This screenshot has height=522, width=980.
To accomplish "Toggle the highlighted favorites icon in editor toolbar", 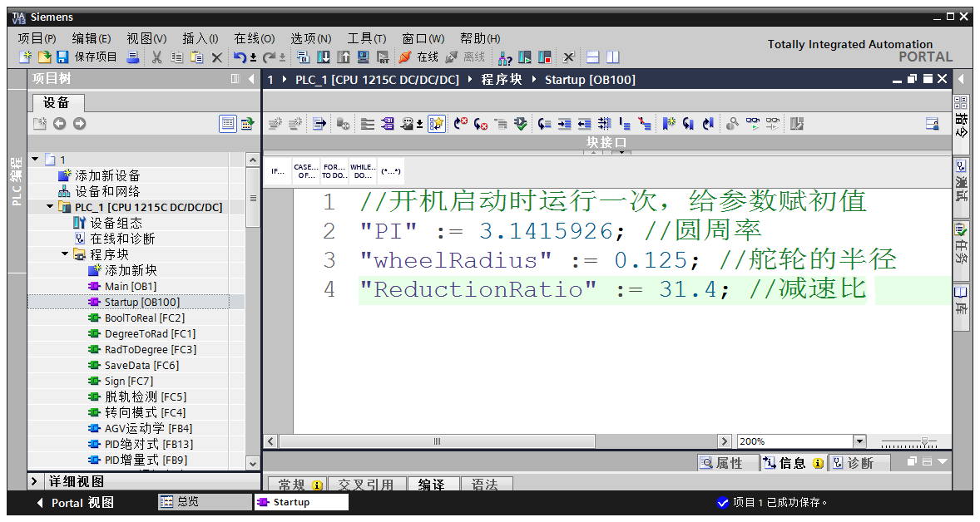I will [437, 124].
